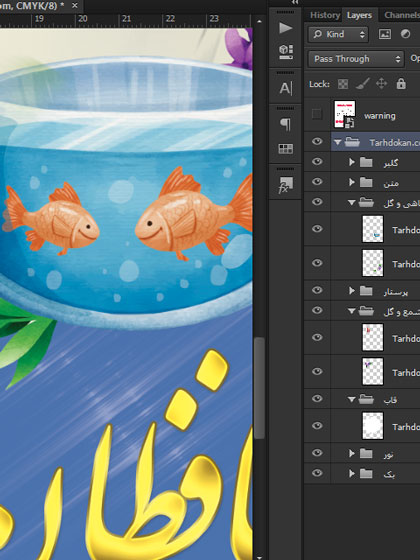Expand the گلبر group
This screenshot has width=420, height=560.
[x=352, y=162]
